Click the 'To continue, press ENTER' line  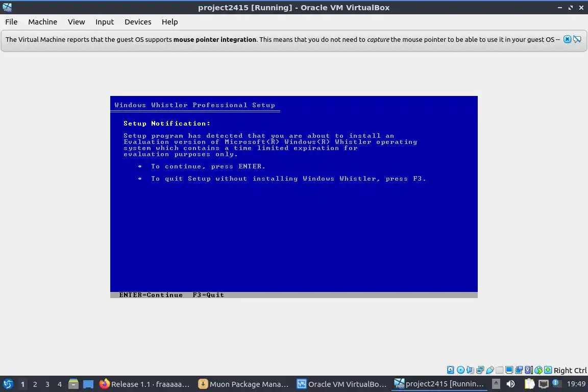coord(208,166)
